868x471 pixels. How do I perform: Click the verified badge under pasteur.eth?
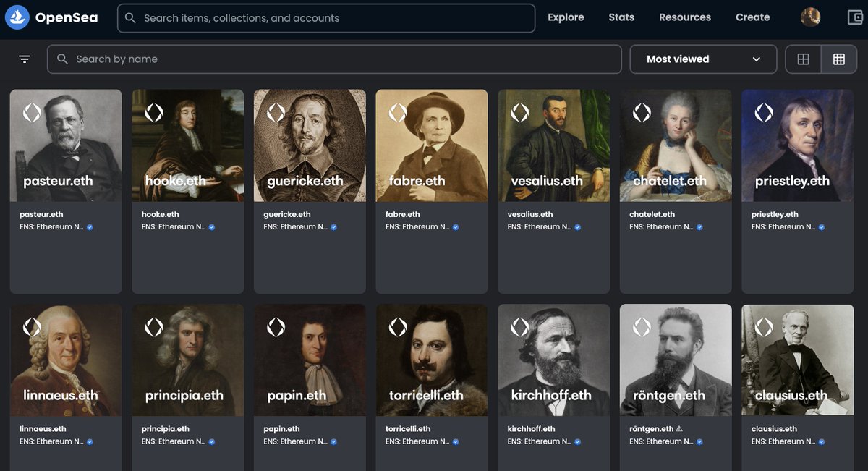(90, 227)
